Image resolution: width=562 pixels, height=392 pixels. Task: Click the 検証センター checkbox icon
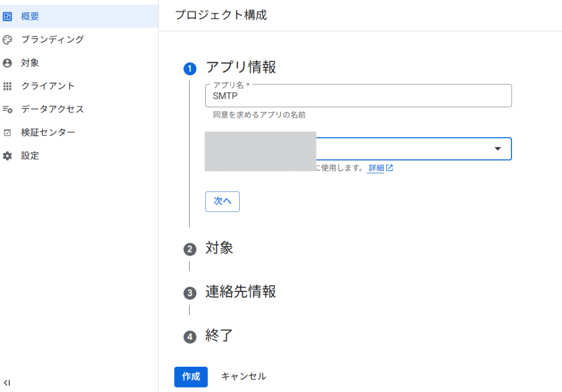click(7, 133)
